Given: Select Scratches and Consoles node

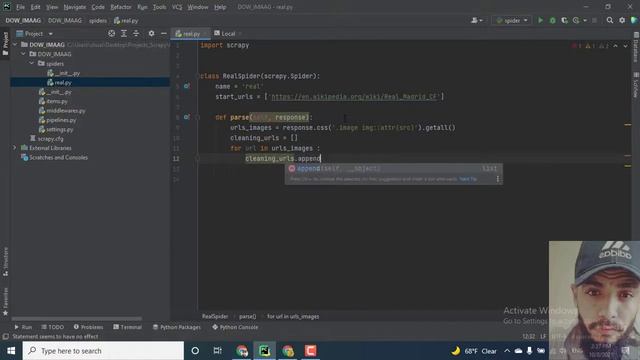Looking at the screenshot, I should [x=54, y=157].
